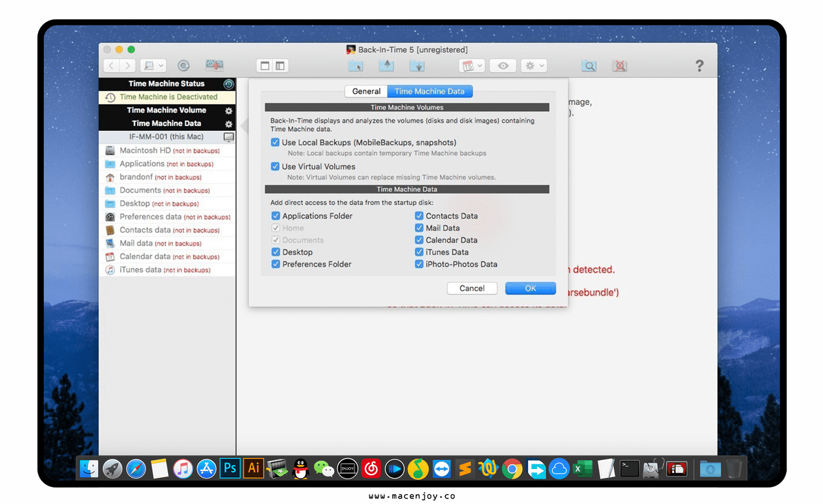The image size is (823, 504).
Task: Select Preferences data in sidebar
Action: click(x=167, y=217)
